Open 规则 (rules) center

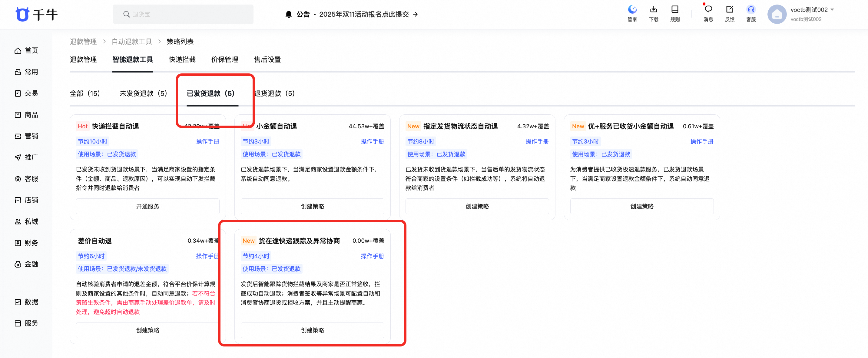point(674,13)
